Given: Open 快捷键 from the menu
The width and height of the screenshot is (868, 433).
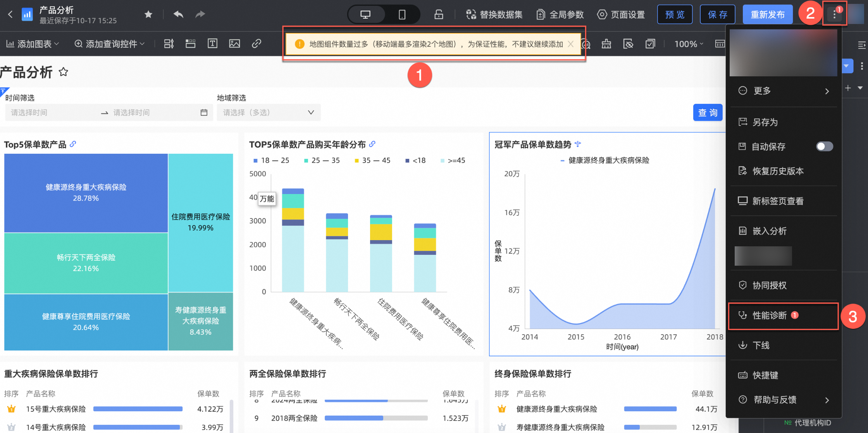Looking at the screenshot, I should click(x=784, y=375).
